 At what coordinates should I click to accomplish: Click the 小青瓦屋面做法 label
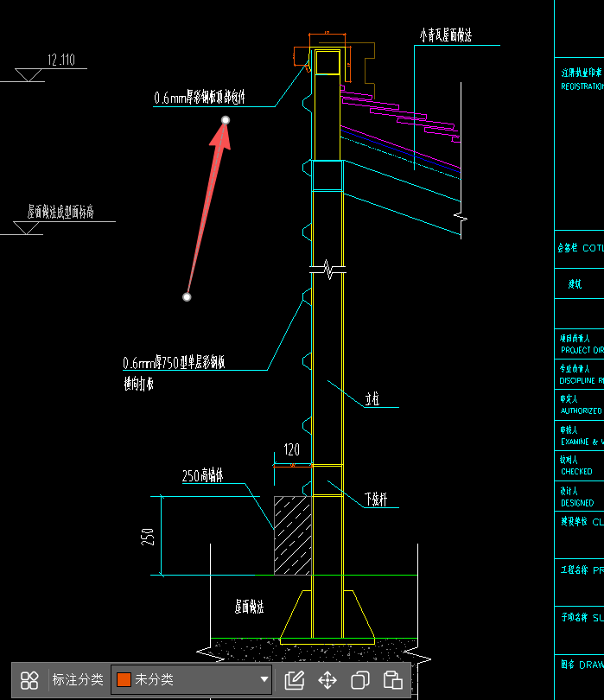tap(446, 35)
